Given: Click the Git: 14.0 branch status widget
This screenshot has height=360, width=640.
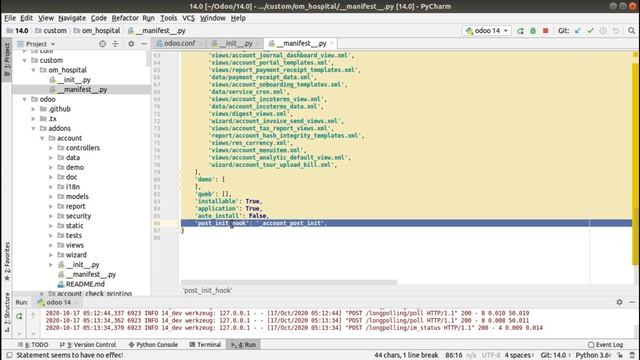Looking at the screenshot, I should 554,355.
